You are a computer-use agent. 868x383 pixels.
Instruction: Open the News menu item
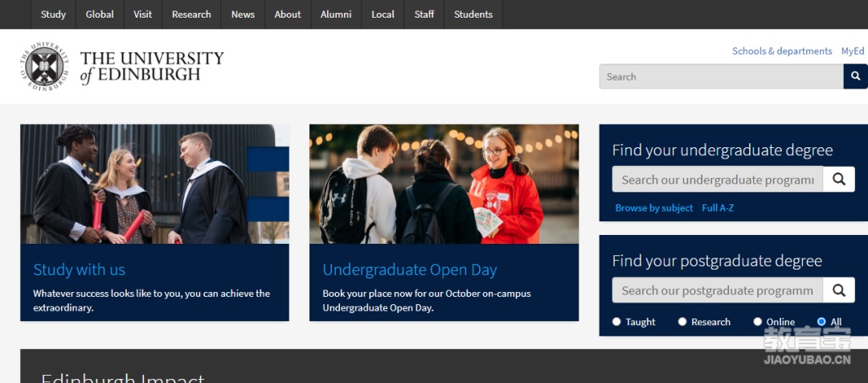point(243,14)
